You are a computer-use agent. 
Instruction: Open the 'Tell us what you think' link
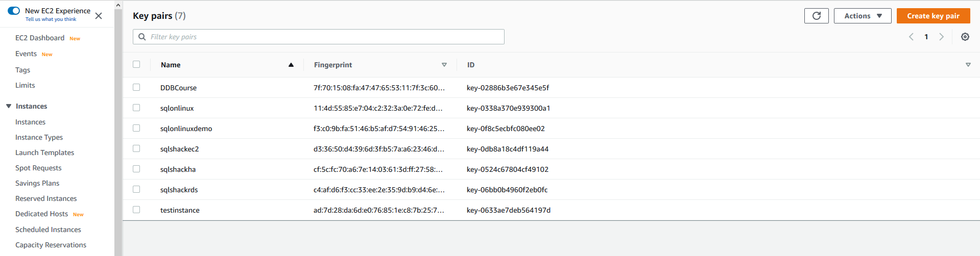51,19
